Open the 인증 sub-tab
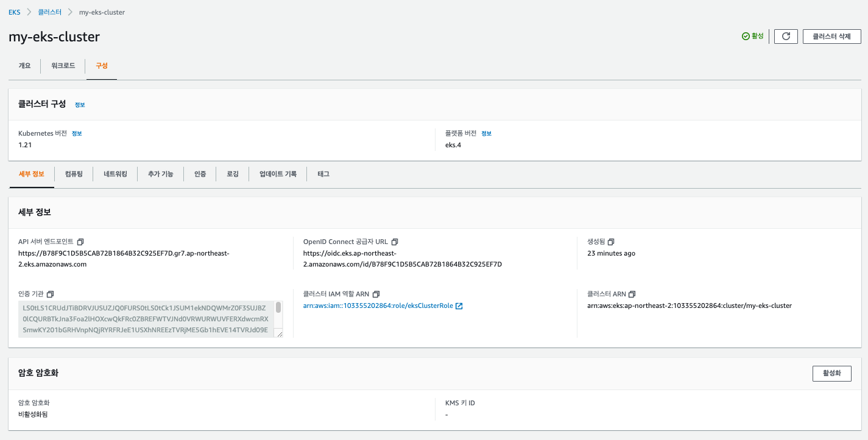868x440 pixels. click(200, 174)
